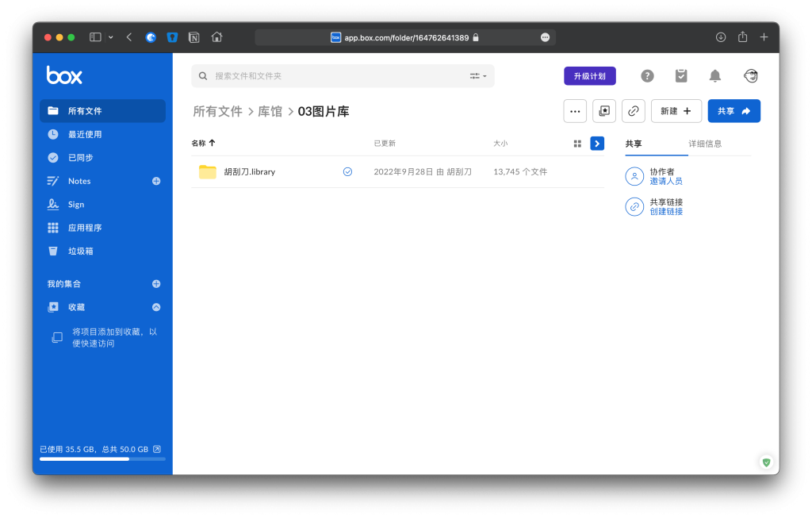
Task: Open storage usage details icon
Action: pyautogui.click(x=157, y=449)
